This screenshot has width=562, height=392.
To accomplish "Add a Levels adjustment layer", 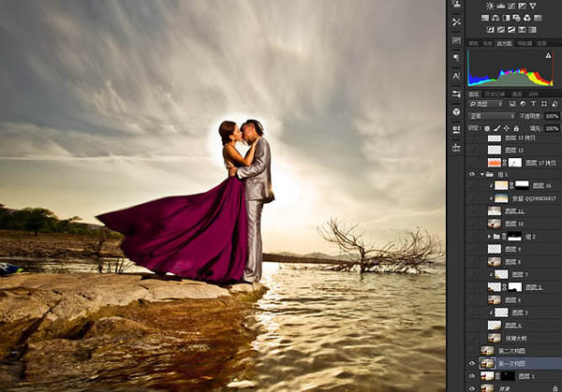I will click(501, 6).
